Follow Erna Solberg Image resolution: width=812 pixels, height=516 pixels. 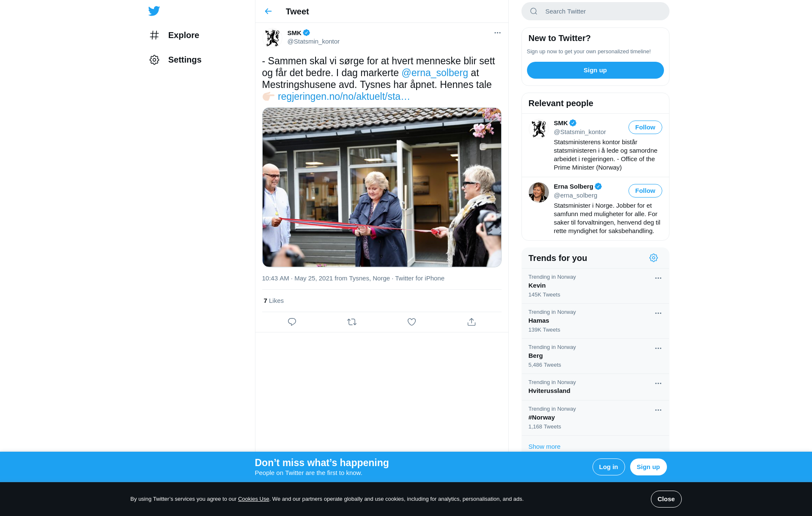coord(645,191)
